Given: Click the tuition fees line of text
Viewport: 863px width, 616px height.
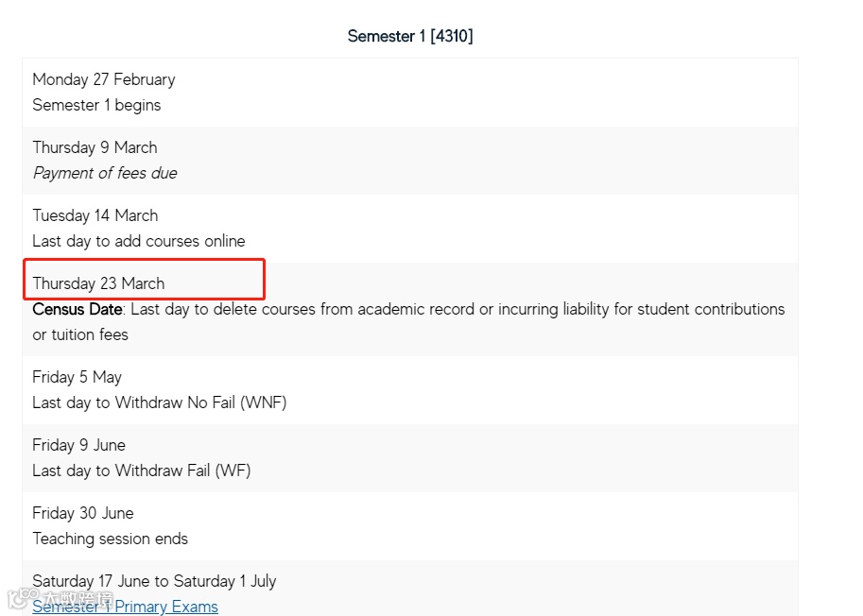Looking at the screenshot, I should [x=80, y=334].
